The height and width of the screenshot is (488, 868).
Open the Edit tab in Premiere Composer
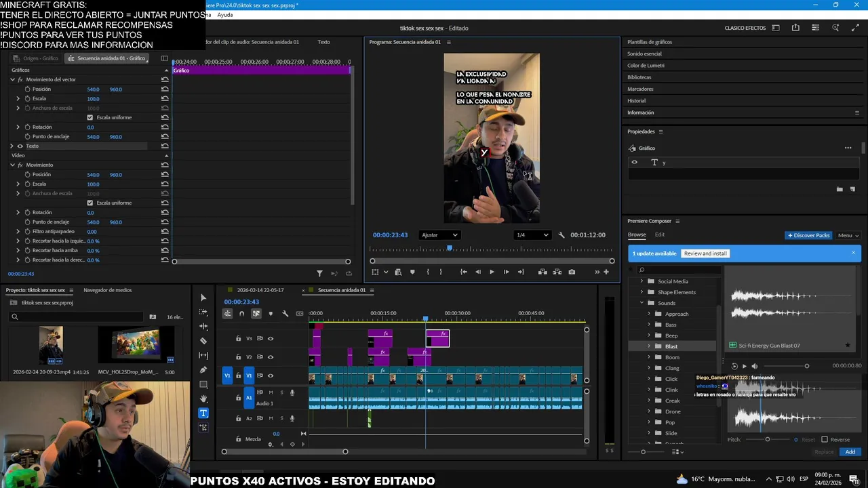click(x=660, y=235)
